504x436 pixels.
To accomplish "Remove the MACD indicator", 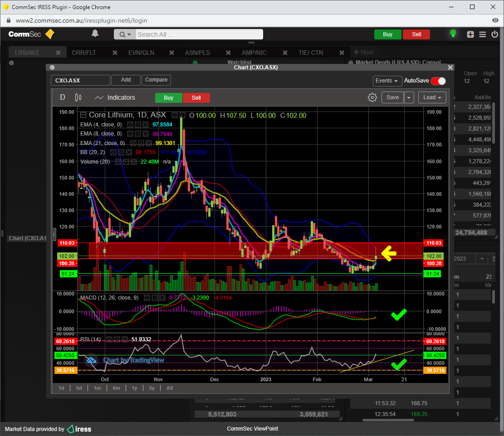I will pos(162,298).
